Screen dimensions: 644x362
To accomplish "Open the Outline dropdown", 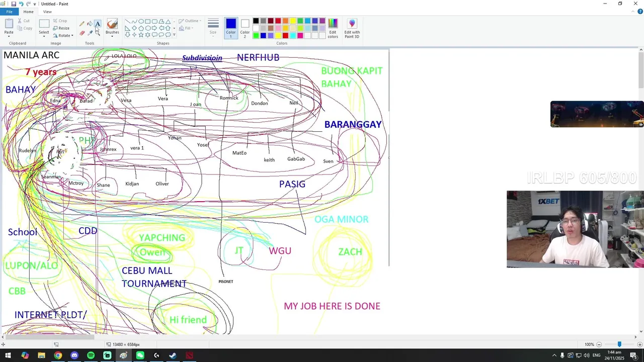I will click(191, 21).
